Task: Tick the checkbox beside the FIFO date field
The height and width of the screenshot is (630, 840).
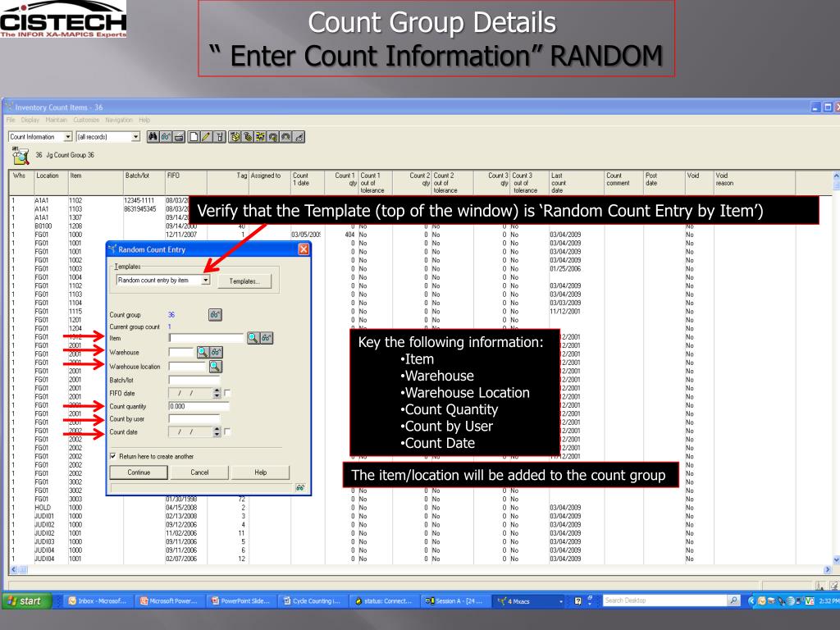Action: [x=227, y=393]
